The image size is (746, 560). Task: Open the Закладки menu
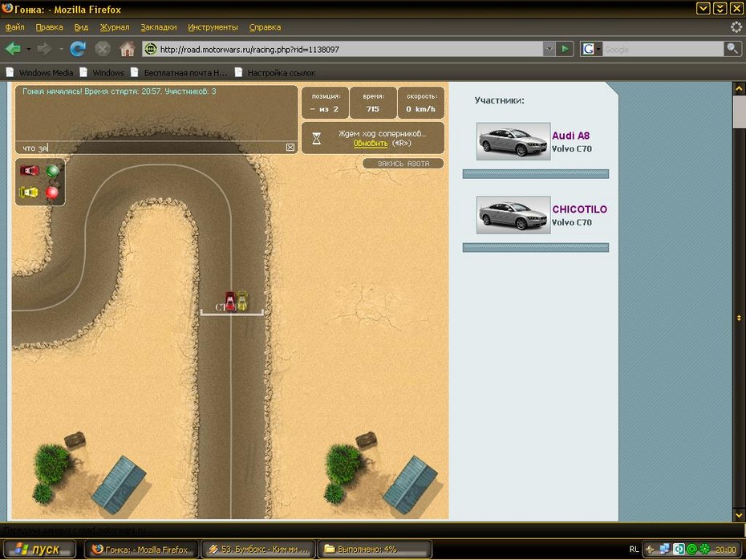tap(159, 27)
